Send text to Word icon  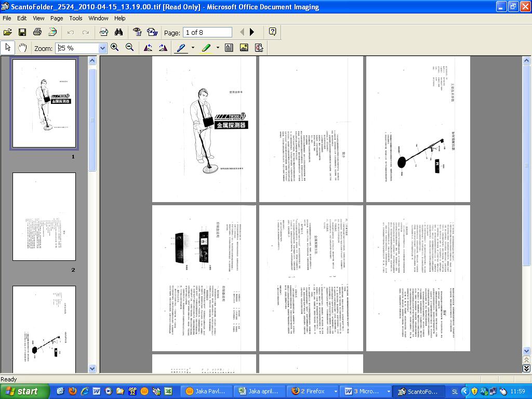152,32
